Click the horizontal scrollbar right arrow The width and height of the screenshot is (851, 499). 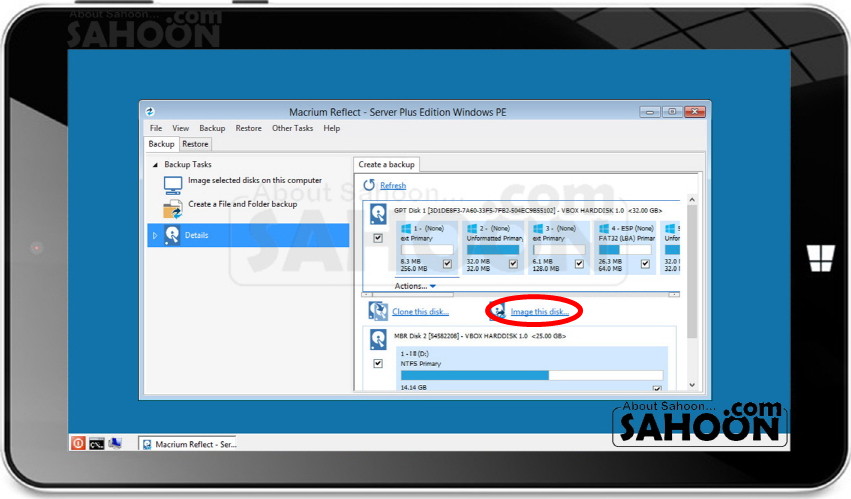[674, 294]
